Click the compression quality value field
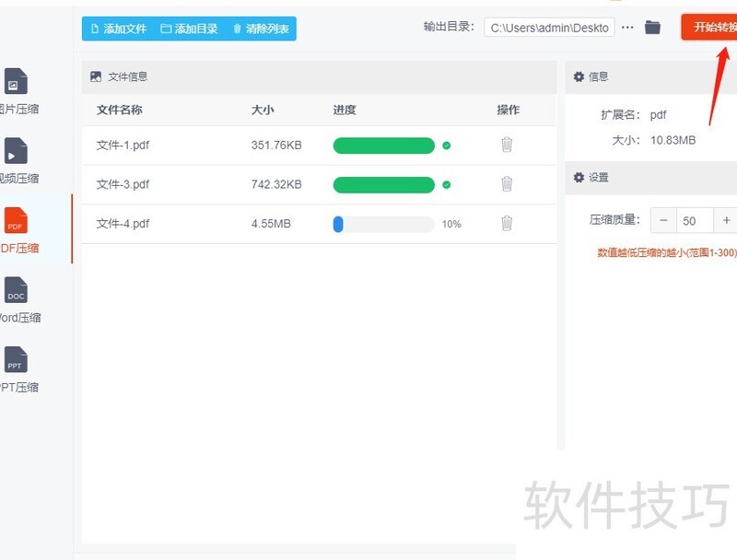Image resolution: width=737 pixels, height=560 pixels. (x=695, y=220)
